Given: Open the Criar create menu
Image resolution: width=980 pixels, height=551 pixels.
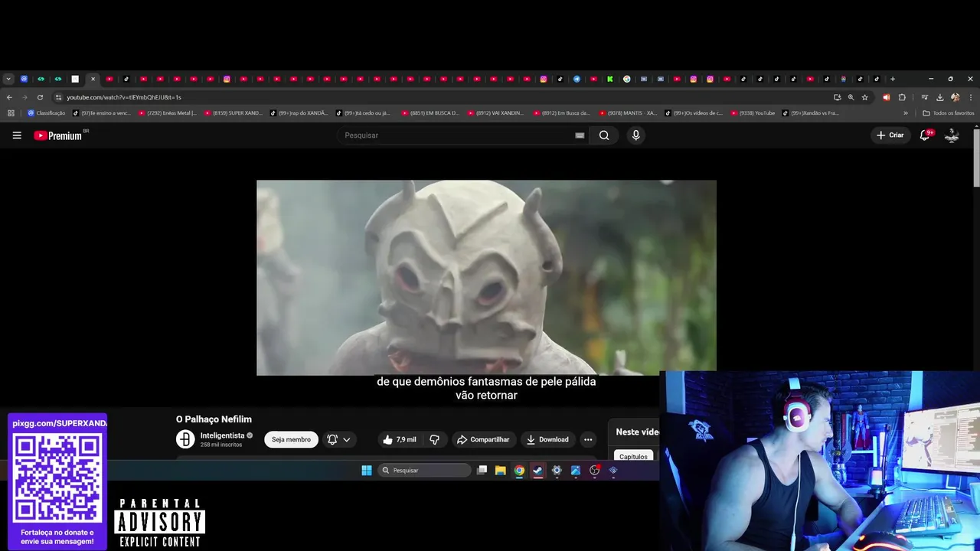Looking at the screenshot, I should (x=890, y=135).
